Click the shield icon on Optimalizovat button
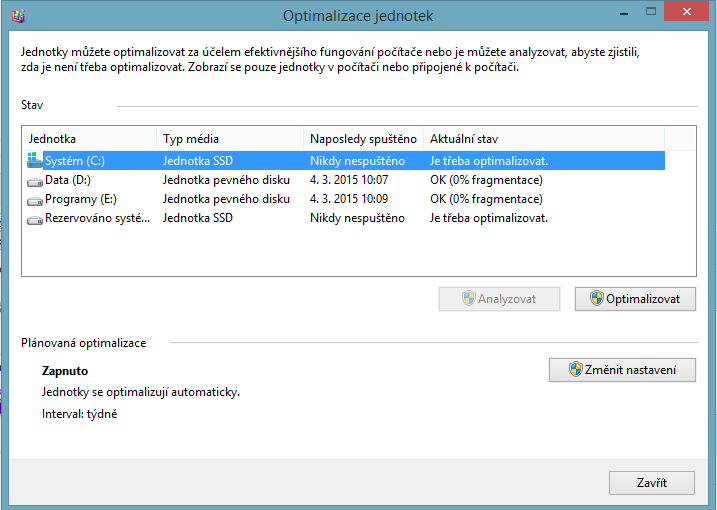The image size is (717, 510). 596,299
